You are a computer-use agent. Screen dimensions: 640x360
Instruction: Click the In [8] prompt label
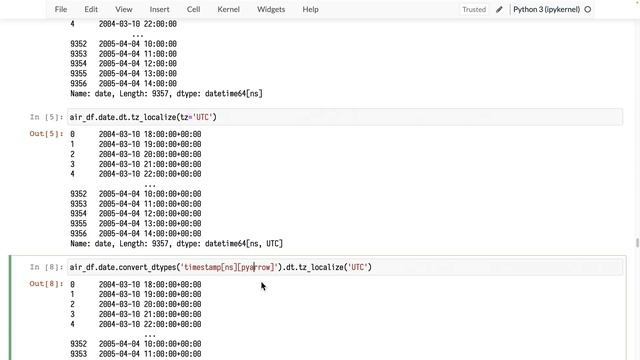(x=46, y=267)
